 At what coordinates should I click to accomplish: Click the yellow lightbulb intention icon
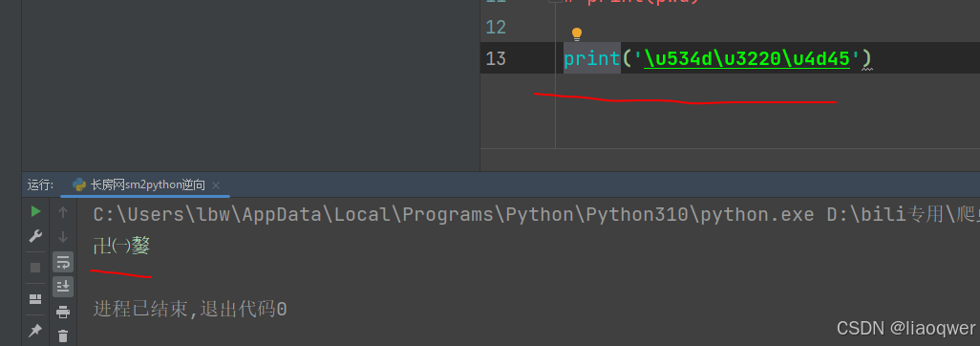click(577, 33)
